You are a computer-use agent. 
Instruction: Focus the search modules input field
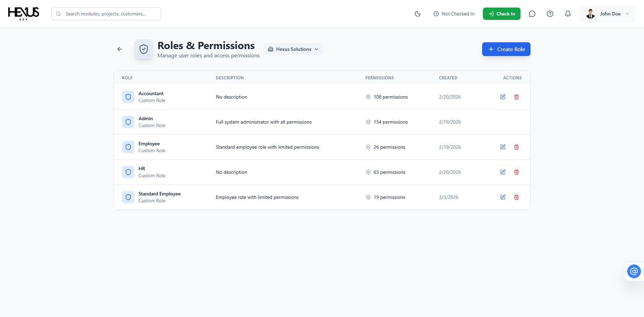point(106,14)
